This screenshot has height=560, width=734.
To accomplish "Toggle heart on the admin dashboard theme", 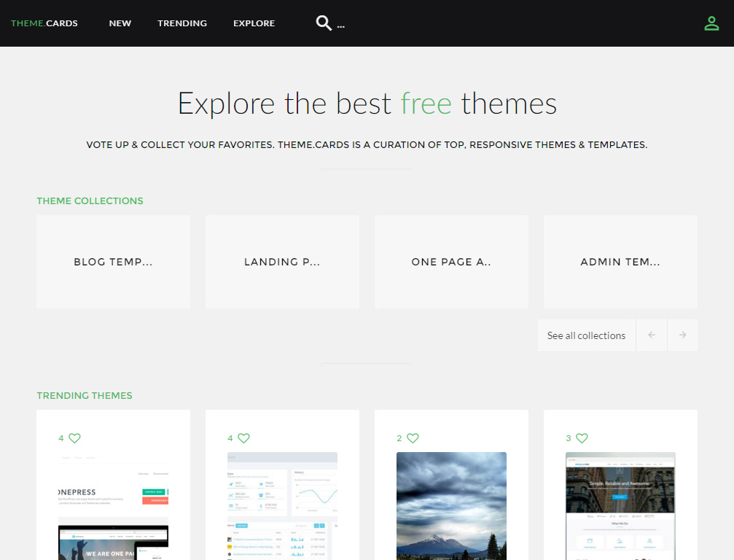I will 243,438.
